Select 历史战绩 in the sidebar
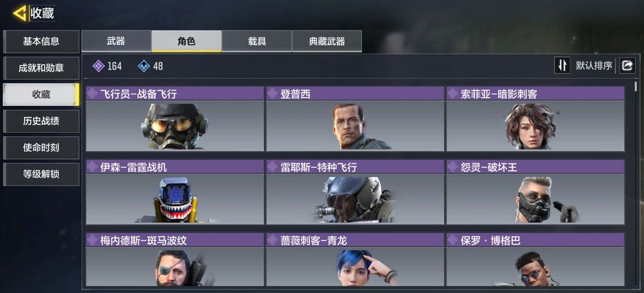 [41, 121]
